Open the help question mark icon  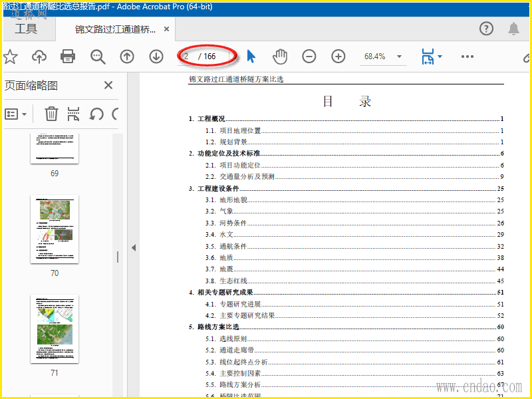[x=486, y=29]
